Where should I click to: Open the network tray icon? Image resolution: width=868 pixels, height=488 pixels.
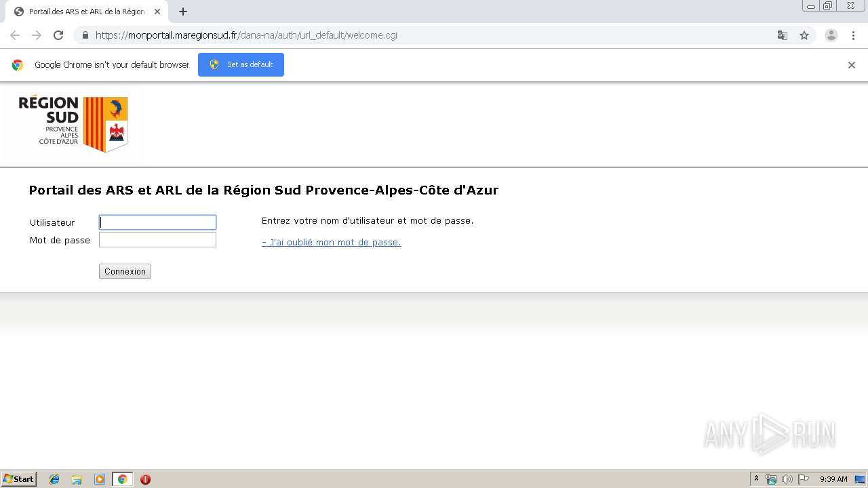(770, 479)
